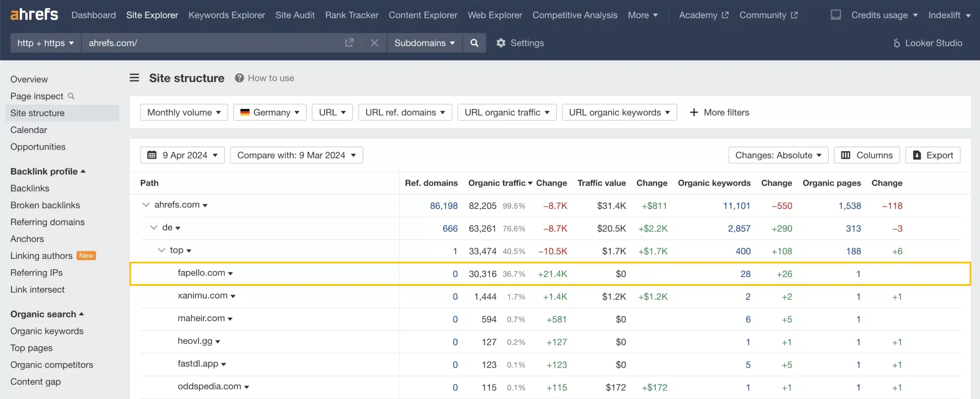Open the URL filter dropdown
Viewport: 980px width, 399px height.
tap(332, 112)
